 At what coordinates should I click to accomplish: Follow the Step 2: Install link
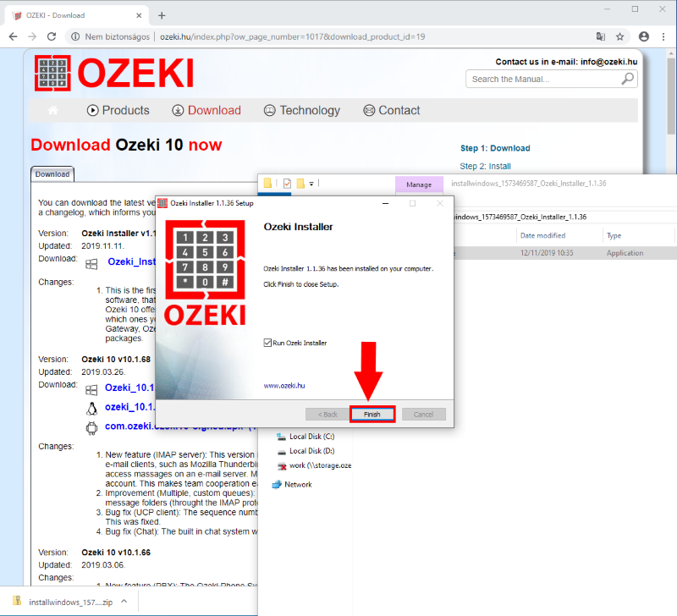click(x=485, y=166)
